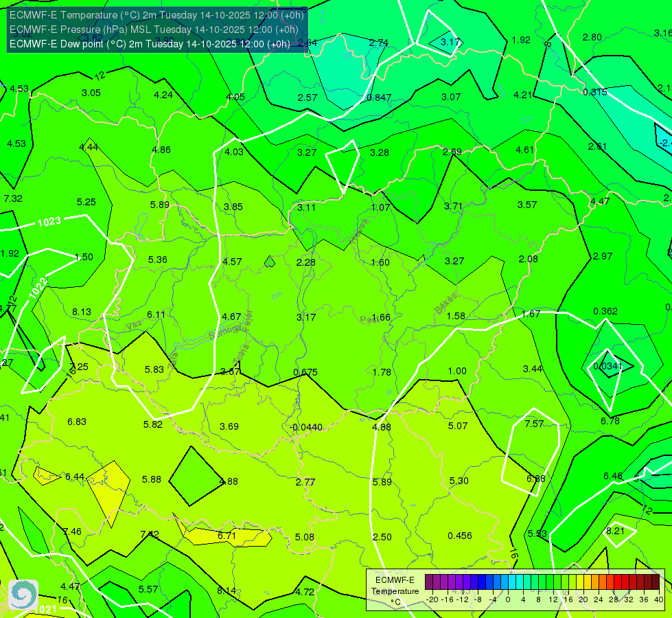This screenshot has width=672, height=618.
Task: Click the dew point value 2.97
Action: (x=603, y=256)
